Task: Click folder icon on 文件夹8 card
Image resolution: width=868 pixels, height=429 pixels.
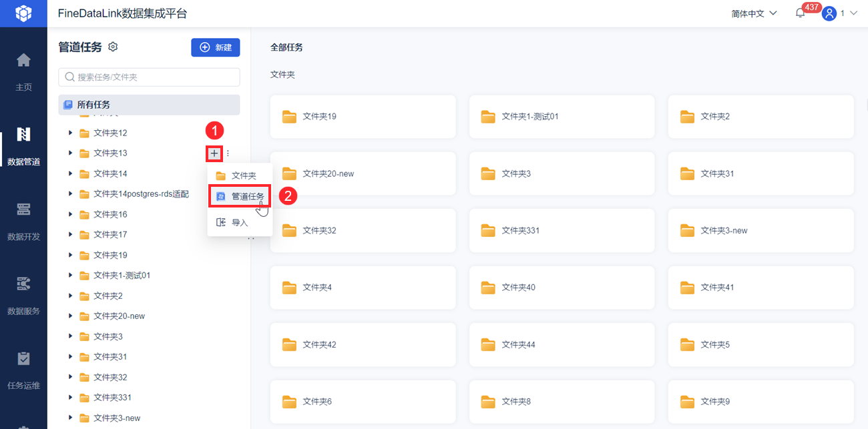Action: tap(488, 402)
